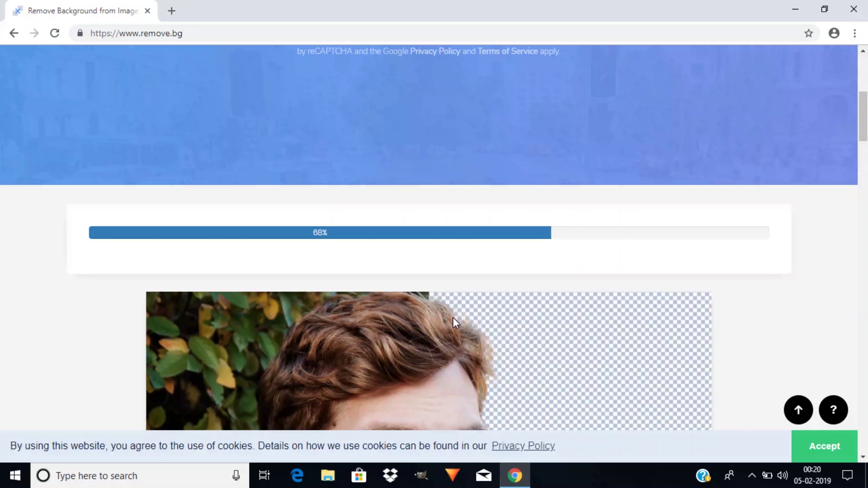Open the reCAPTCHA Privacy Policy link
Viewport: 868px width, 488px height.
tap(435, 51)
